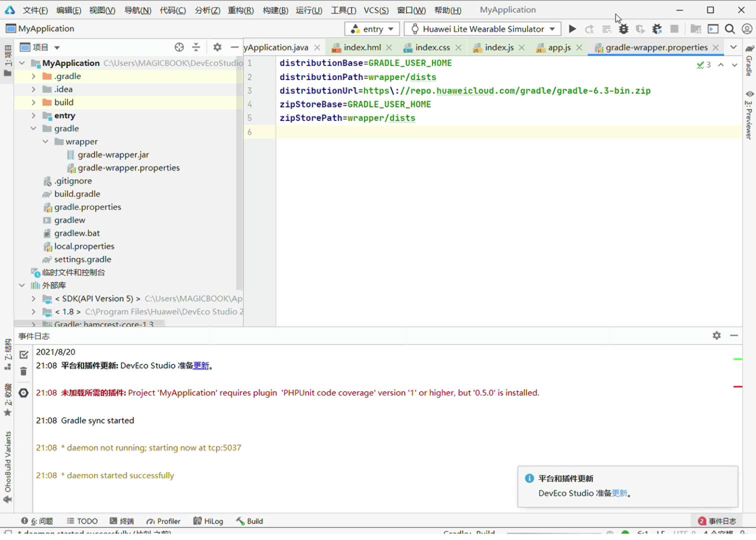Toggle the HiLog tool window tab
The width and height of the screenshot is (756, 540).
click(x=208, y=521)
